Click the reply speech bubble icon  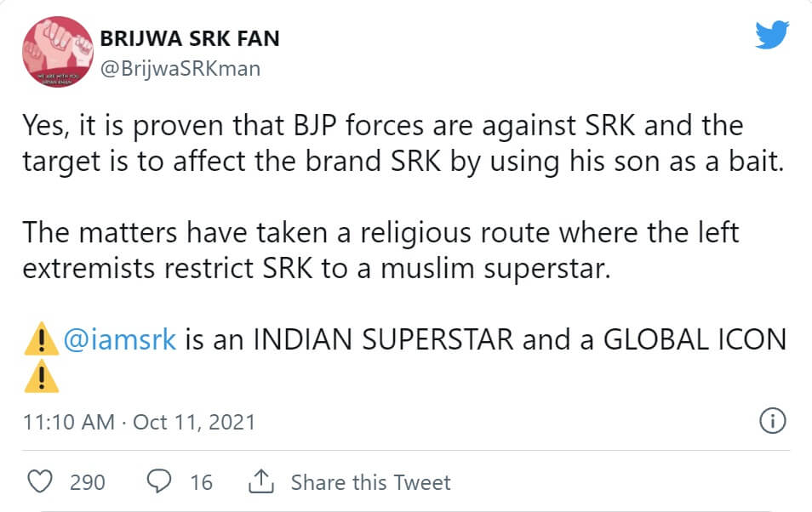(x=160, y=482)
